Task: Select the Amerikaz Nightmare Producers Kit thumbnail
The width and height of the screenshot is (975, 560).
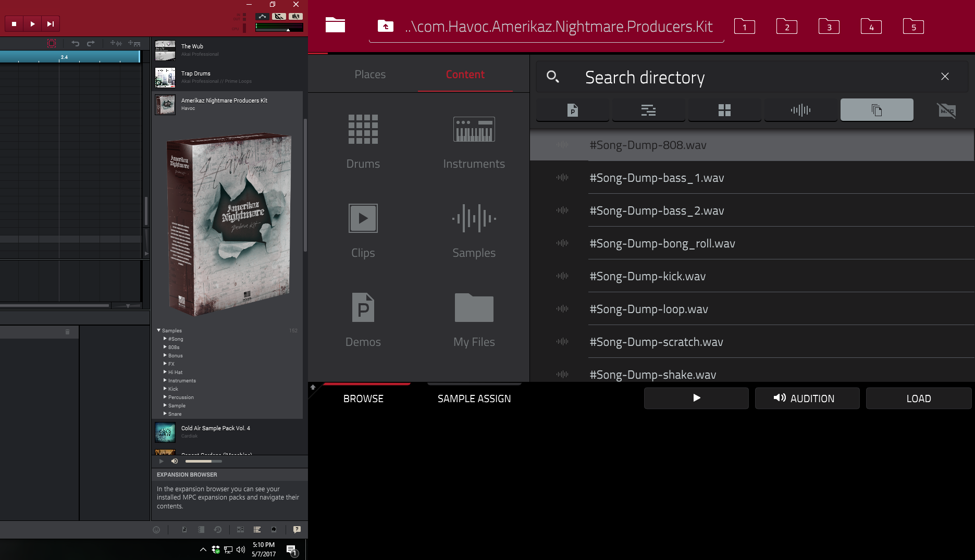Action: pyautogui.click(x=165, y=105)
